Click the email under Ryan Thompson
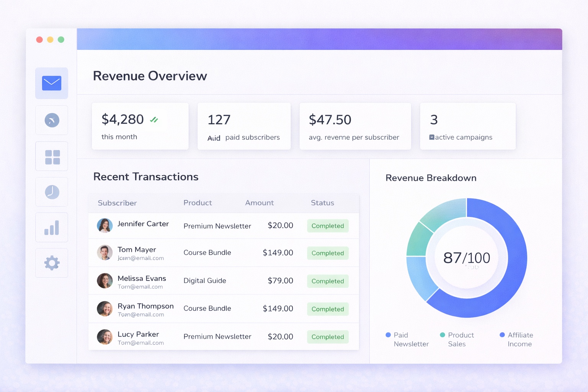 (x=141, y=315)
